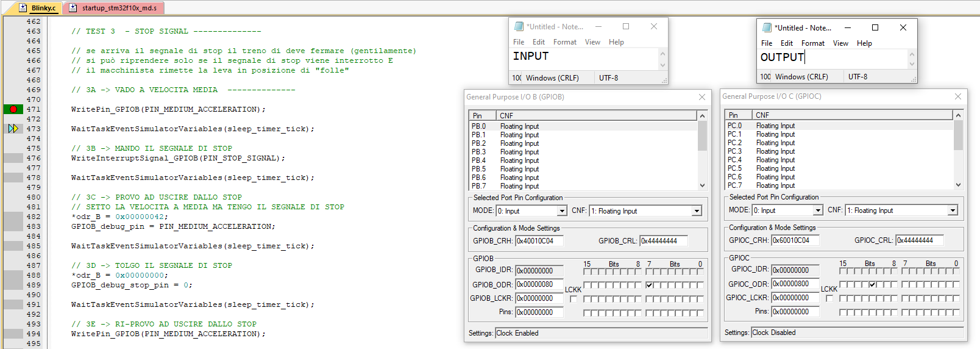The width and height of the screenshot is (980, 349).
Task: Toggle the LCKK checkbox in GPIOB
Action: point(573,299)
